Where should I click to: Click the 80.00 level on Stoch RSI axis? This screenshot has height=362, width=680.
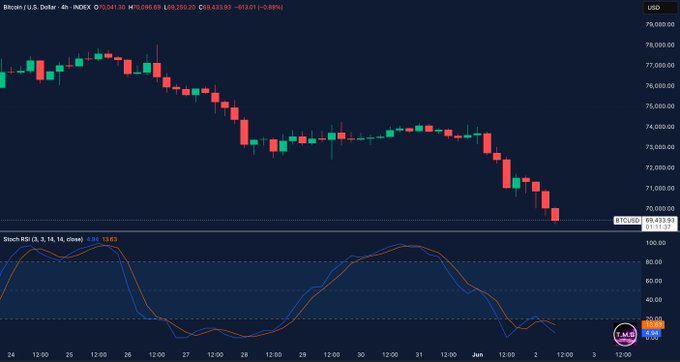[655, 262]
